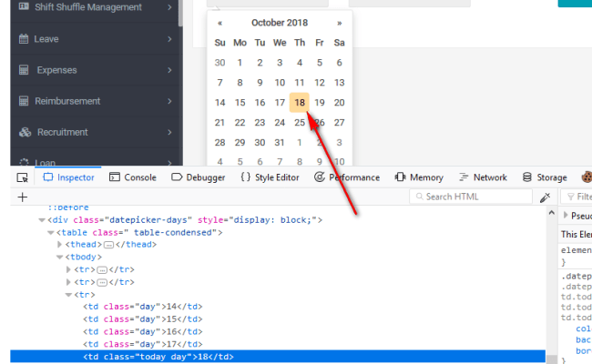Click the Performance gauge icon
The image size is (592, 364).
[320, 177]
